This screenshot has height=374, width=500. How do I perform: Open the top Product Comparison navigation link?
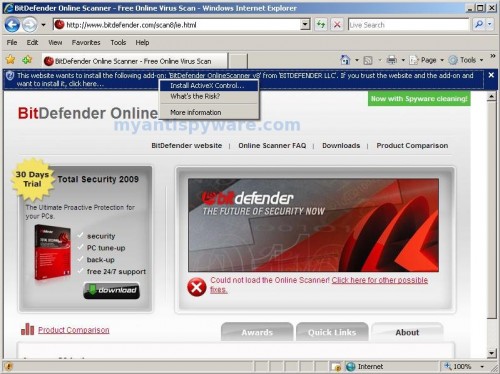point(412,146)
